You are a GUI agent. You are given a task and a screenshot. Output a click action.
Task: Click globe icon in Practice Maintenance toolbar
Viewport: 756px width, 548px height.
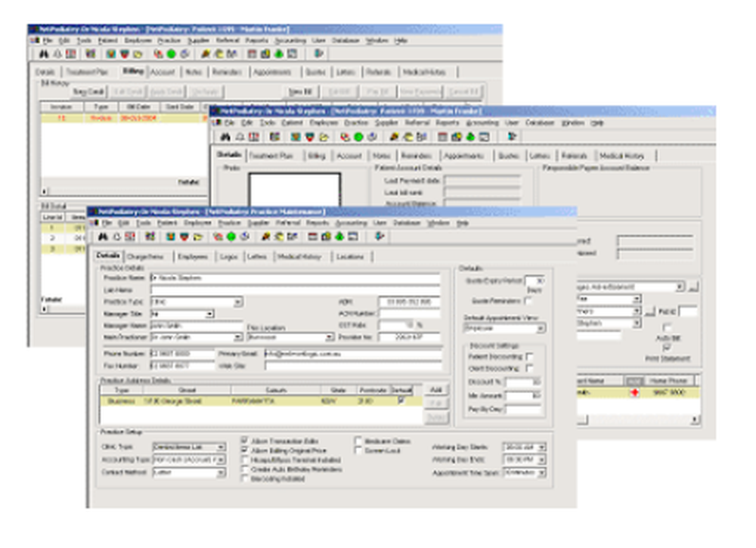(245, 237)
